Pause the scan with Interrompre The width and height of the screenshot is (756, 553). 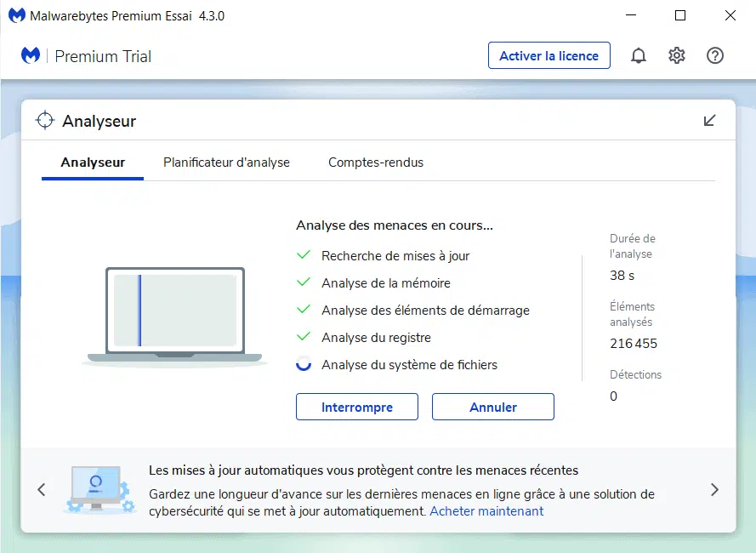357,407
